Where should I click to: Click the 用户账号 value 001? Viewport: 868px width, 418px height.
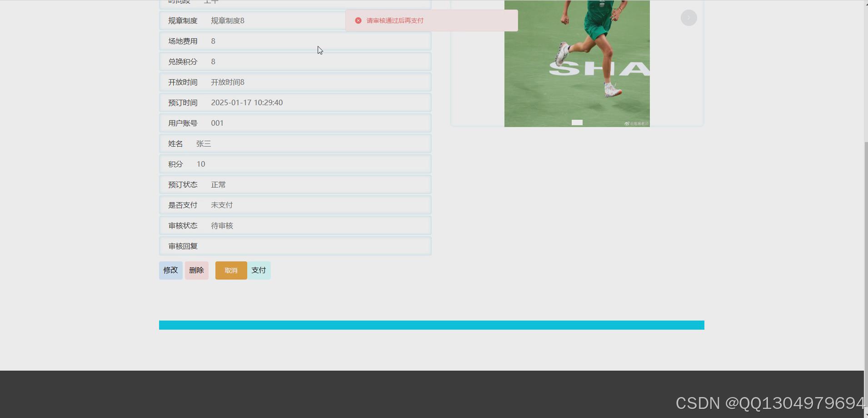[x=217, y=123]
